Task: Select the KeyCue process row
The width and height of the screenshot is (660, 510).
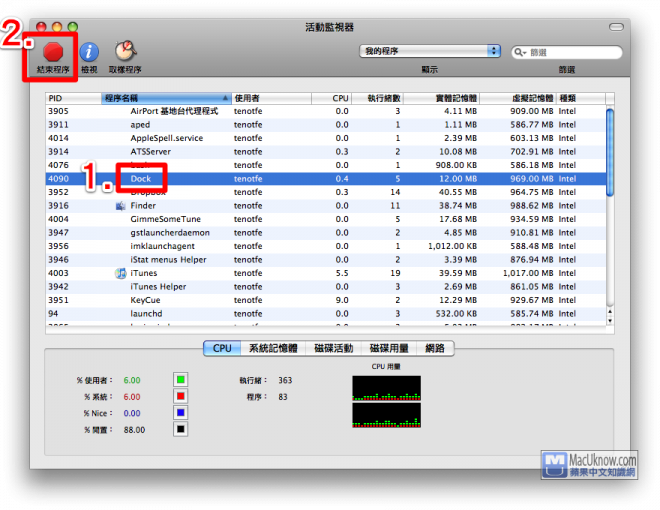Action: (326, 300)
